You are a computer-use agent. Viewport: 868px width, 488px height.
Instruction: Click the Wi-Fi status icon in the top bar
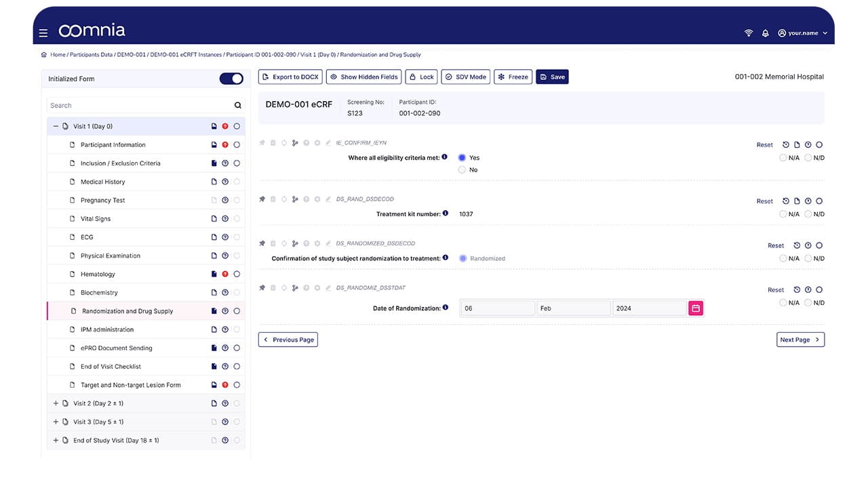[x=748, y=32]
